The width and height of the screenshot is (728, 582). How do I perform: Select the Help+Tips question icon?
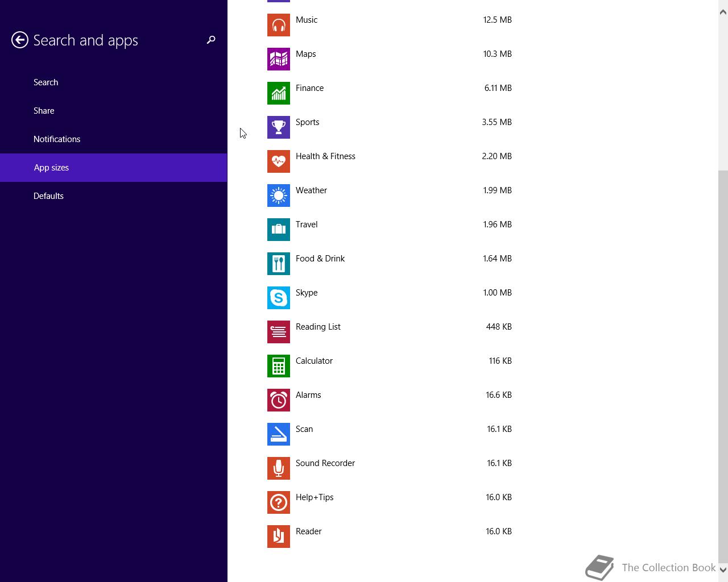coord(279,502)
